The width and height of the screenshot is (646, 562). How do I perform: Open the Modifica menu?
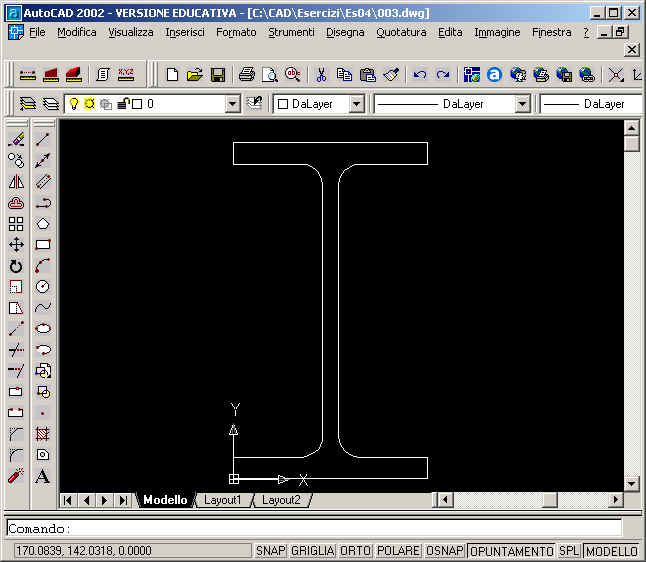pyautogui.click(x=77, y=32)
